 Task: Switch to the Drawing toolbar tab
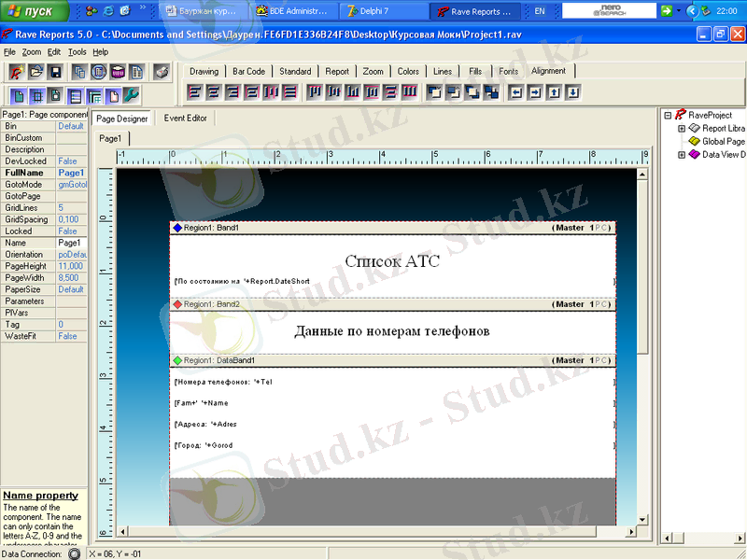pyautogui.click(x=204, y=72)
